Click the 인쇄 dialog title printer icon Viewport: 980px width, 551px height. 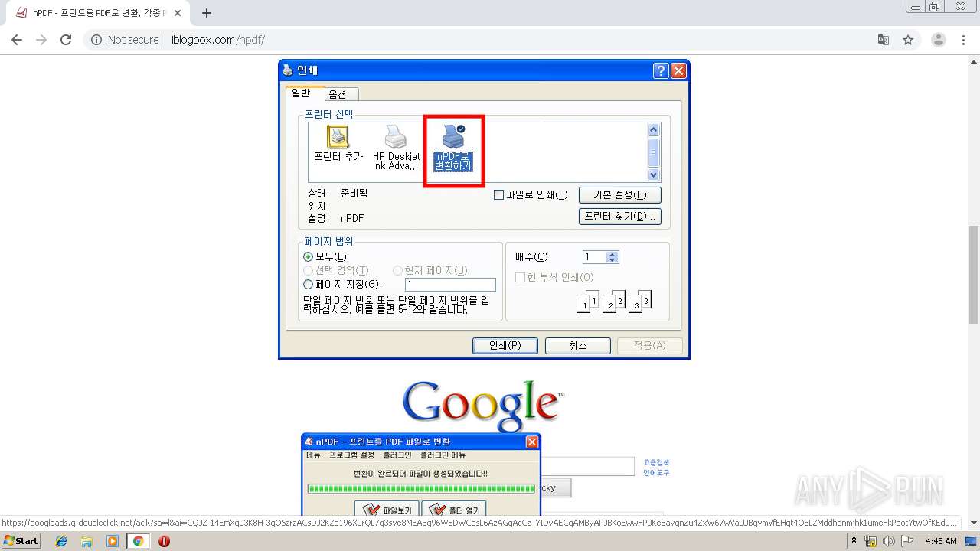(288, 70)
